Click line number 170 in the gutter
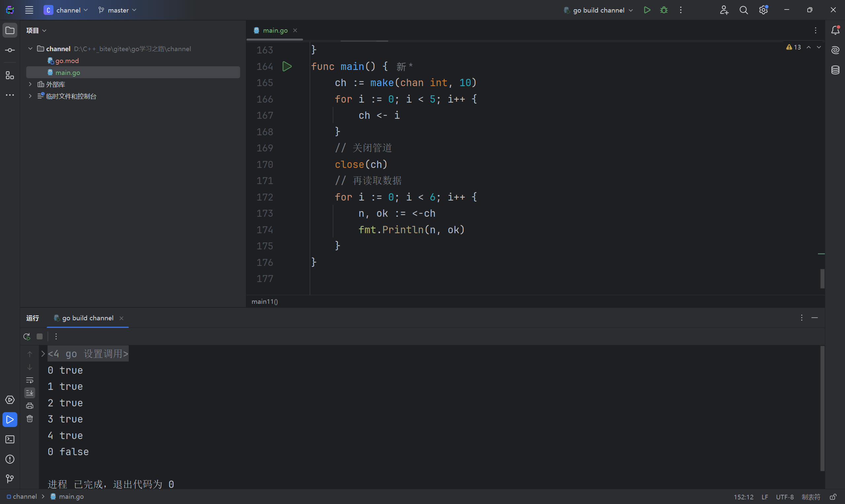 coord(265,164)
